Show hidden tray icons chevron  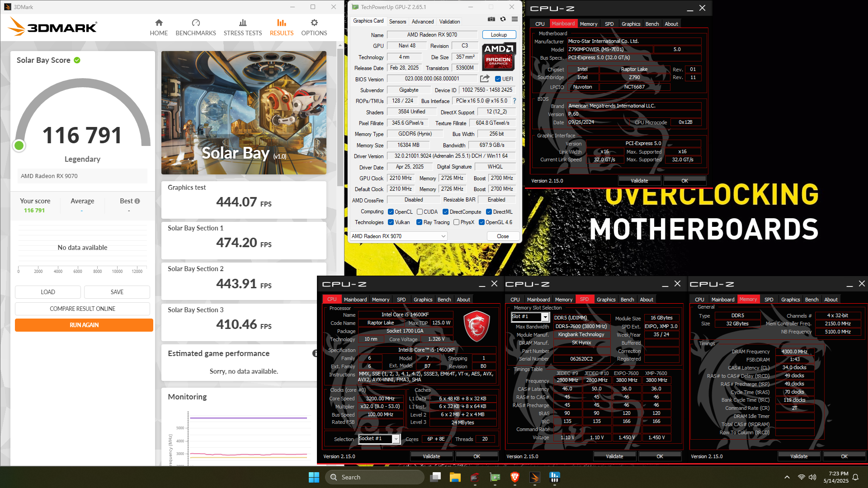click(787, 477)
